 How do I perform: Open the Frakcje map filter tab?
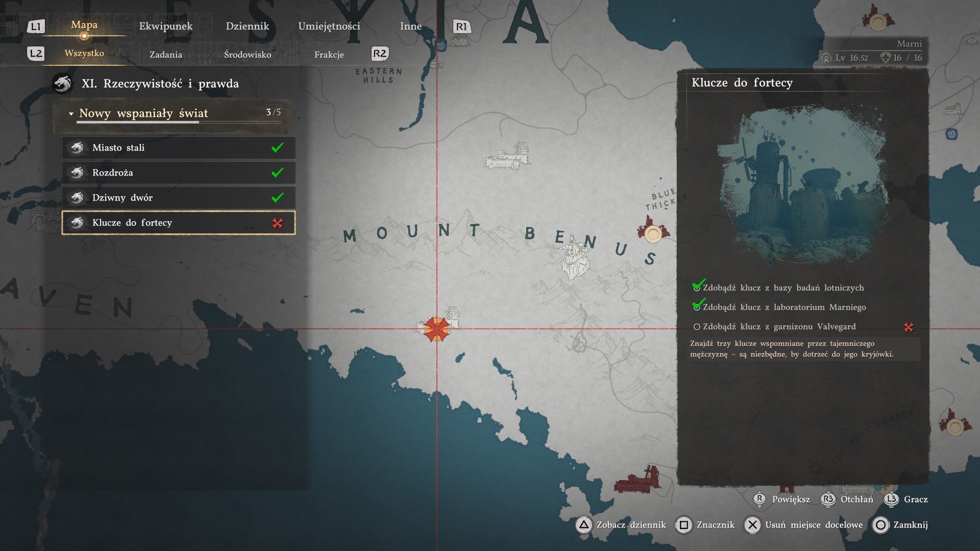(329, 55)
